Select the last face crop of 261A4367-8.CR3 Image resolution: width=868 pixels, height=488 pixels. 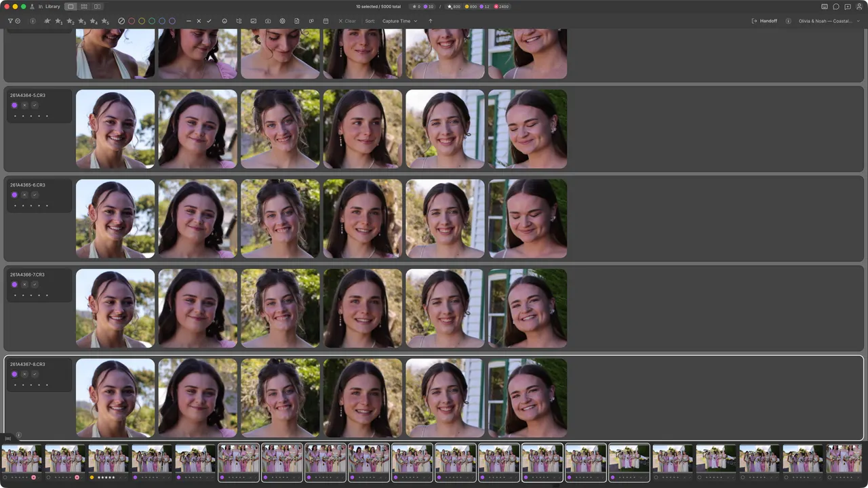528,398
